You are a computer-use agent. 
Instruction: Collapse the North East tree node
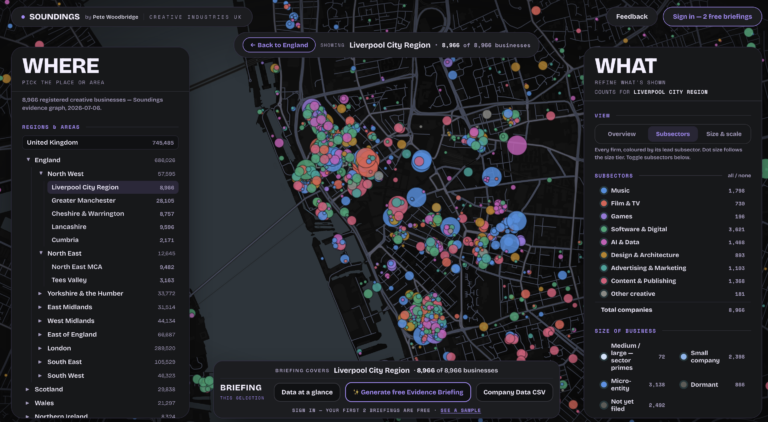pos(41,253)
